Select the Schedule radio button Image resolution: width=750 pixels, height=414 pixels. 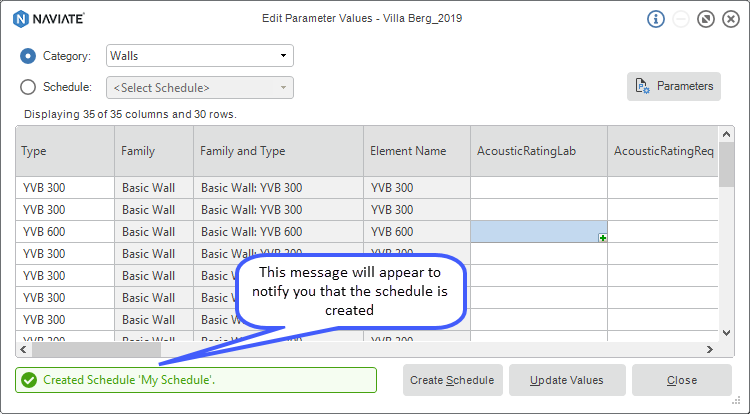(28, 87)
